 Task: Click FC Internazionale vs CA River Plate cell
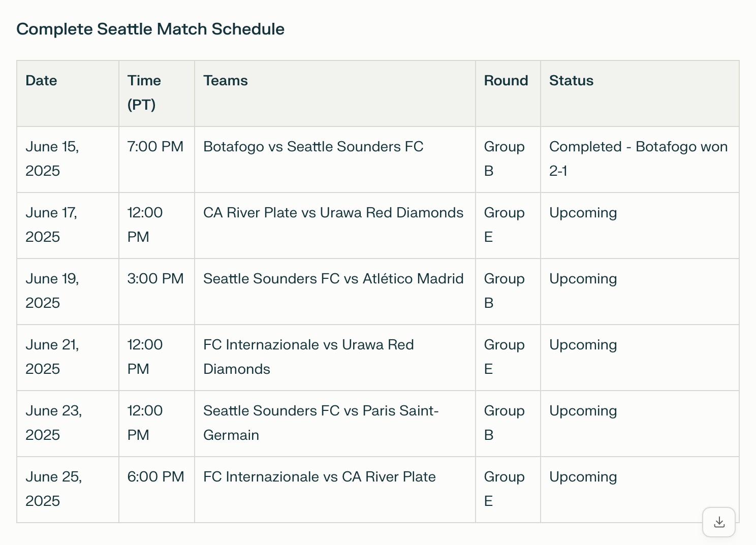(319, 477)
